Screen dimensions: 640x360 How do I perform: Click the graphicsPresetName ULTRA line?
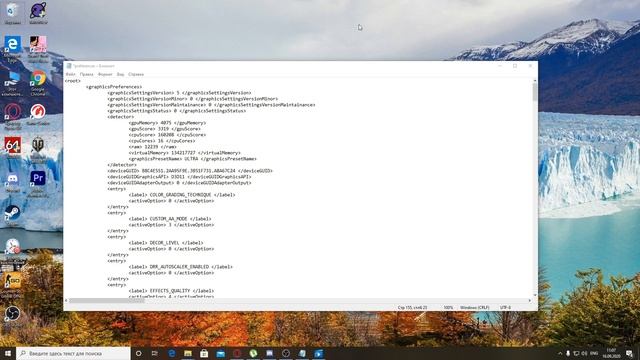pyautogui.click(x=193, y=159)
